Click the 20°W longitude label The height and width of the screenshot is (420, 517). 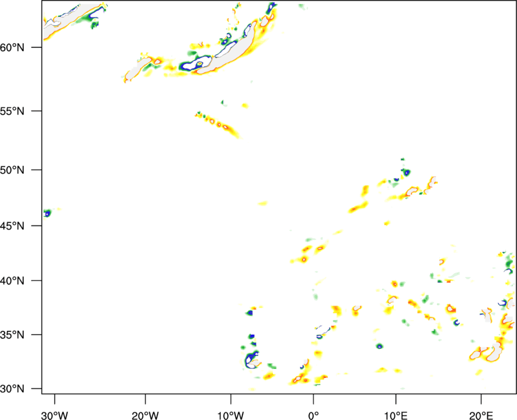tap(145, 415)
